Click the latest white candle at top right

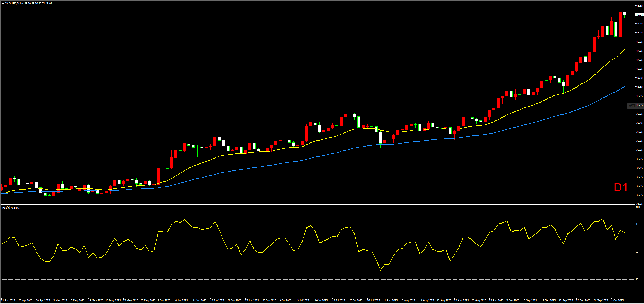624,13
